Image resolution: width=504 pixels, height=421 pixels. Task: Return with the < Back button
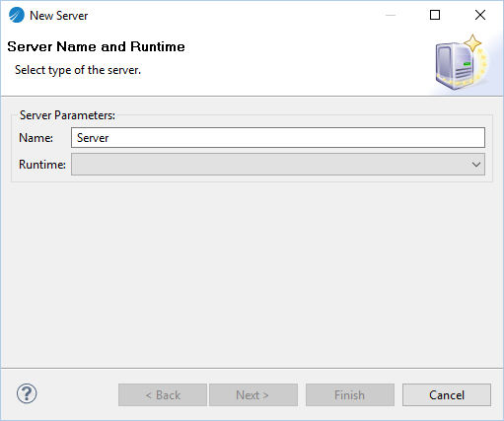tap(163, 394)
